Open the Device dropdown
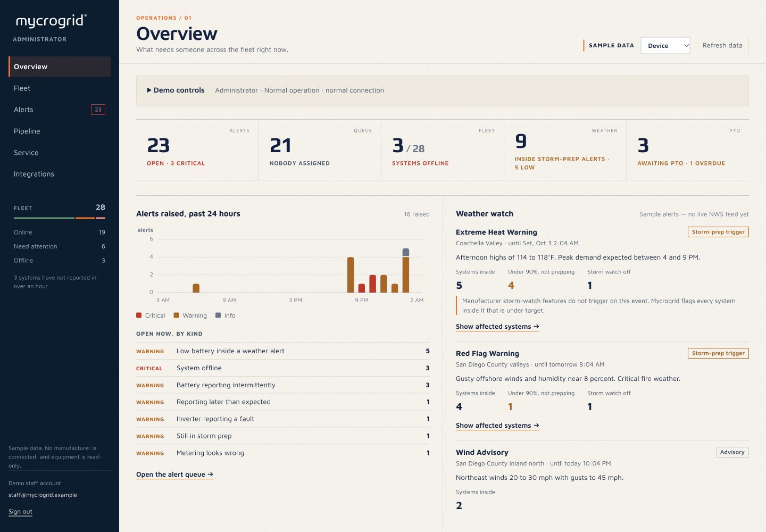Screen dimensions: 766x532 pyautogui.click(x=665, y=46)
